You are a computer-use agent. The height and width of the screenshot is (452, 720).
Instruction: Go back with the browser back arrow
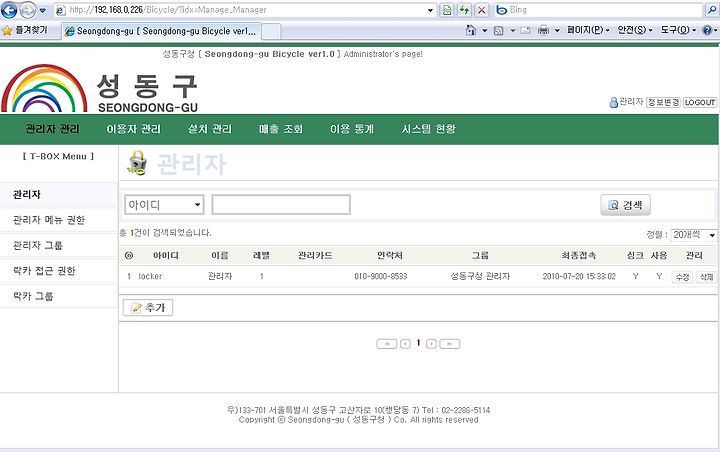9,10
